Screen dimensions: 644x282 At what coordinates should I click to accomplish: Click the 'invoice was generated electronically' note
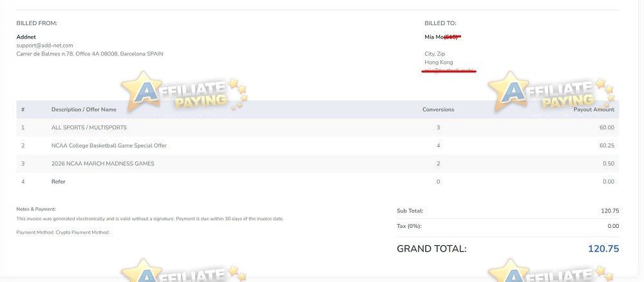[150, 219]
